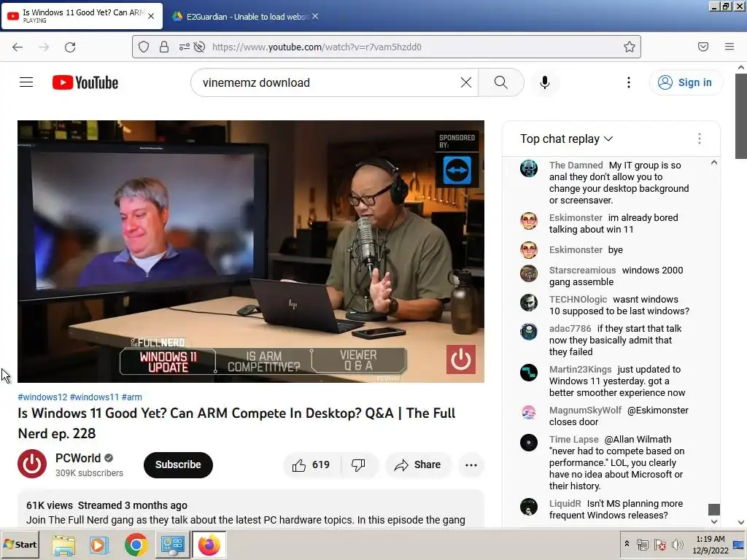
Task: Close the YouTube tab
Action: pos(151,16)
